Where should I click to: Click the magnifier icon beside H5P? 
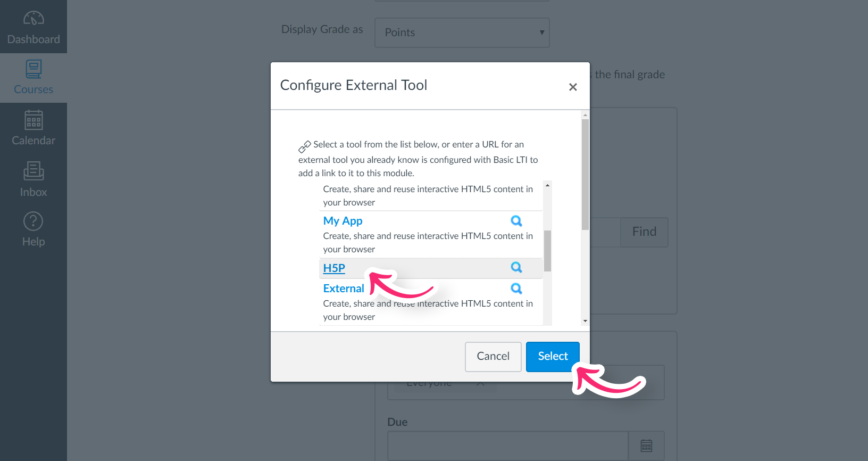pos(516,267)
